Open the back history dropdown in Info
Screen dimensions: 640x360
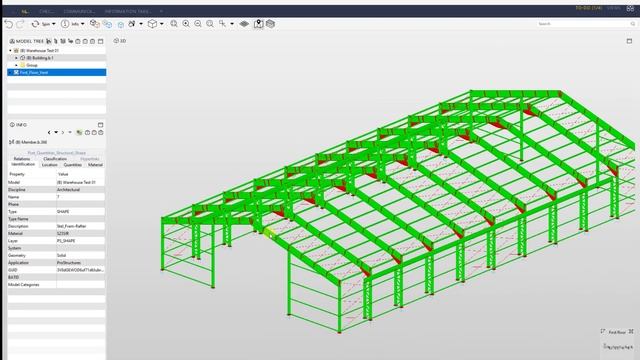pyautogui.click(x=56, y=133)
